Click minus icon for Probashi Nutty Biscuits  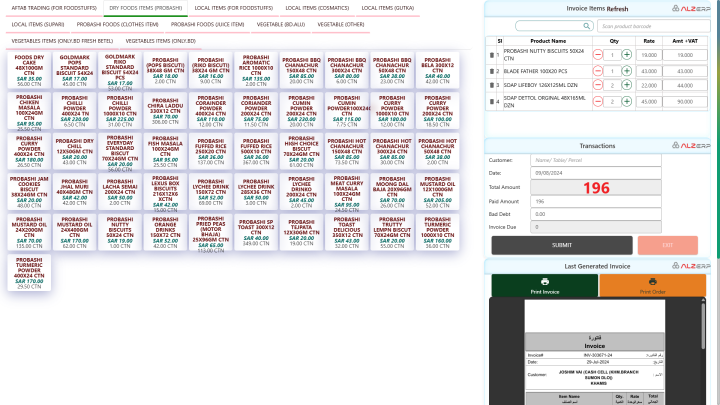tap(597, 54)
